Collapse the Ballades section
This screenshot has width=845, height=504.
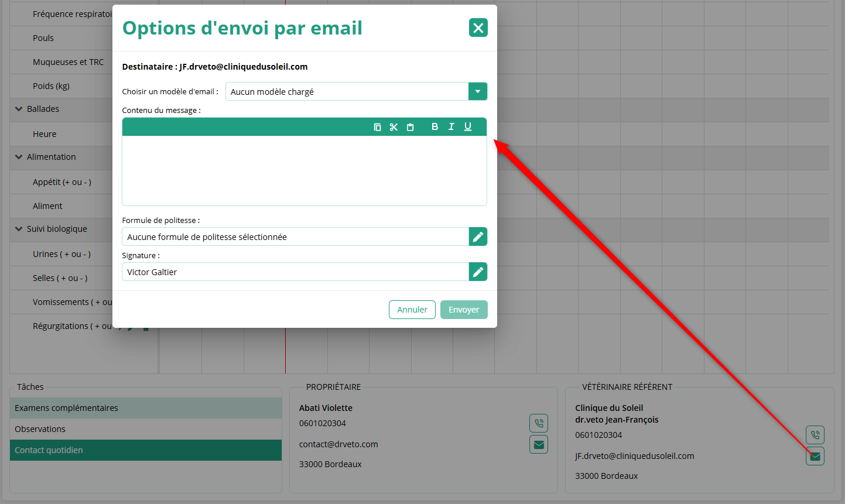(19, 109)
